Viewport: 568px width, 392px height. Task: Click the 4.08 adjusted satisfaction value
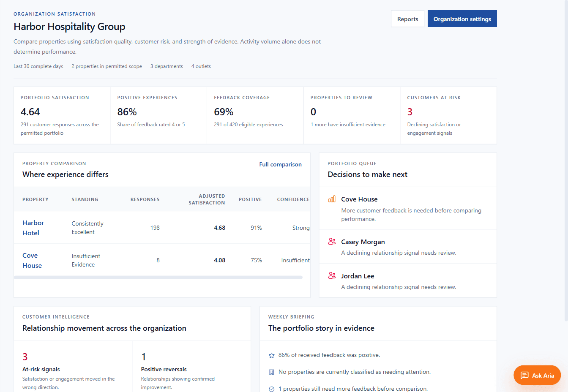pos(219,260)
